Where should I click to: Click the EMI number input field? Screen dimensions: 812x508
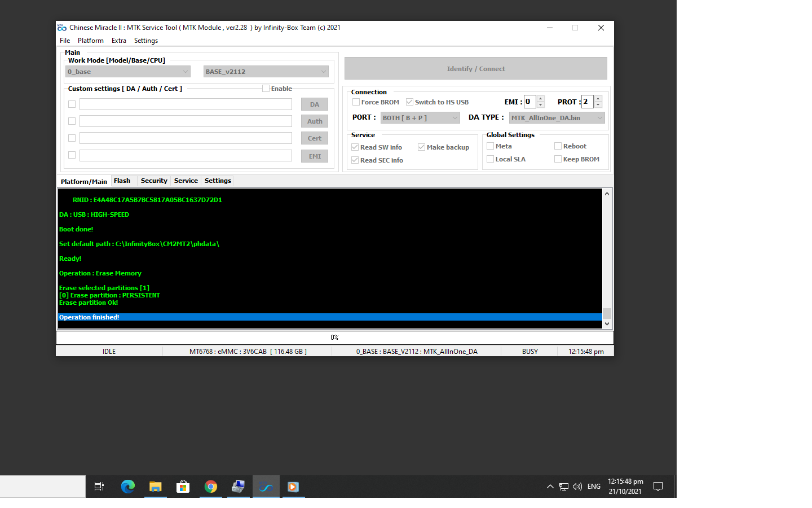[x=530, y=102]
